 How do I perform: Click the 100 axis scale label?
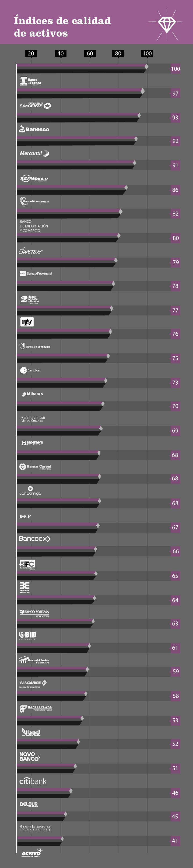(x=147, y=53)
